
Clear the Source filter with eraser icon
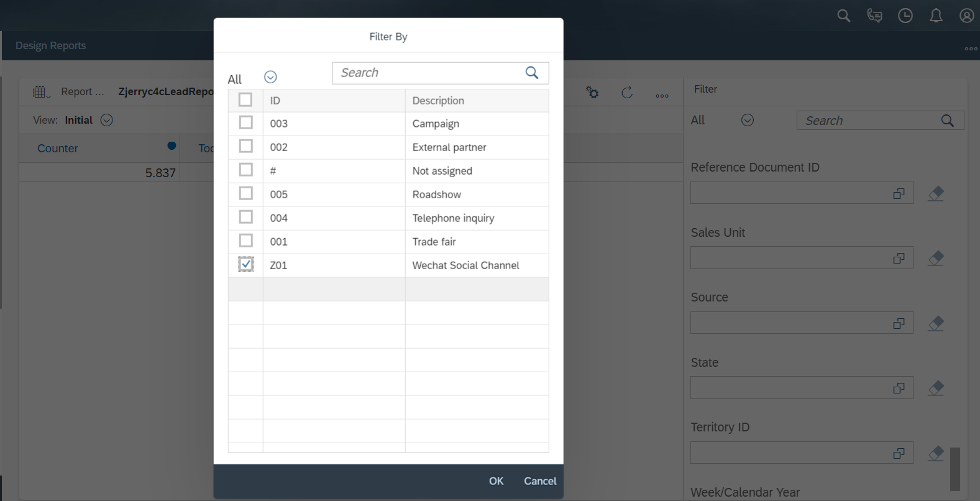[x=936, y=323]
